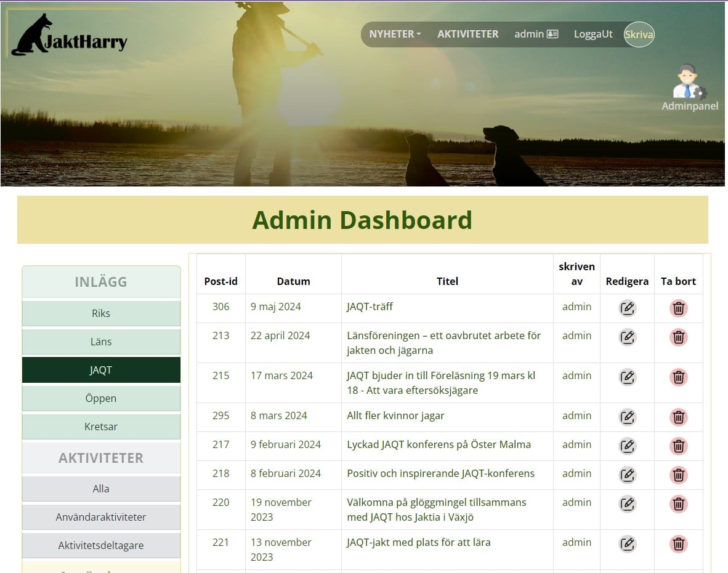728x573 pixels.
Task: Delete post 213 with trash icon
Action: click(x=678, y=337)
